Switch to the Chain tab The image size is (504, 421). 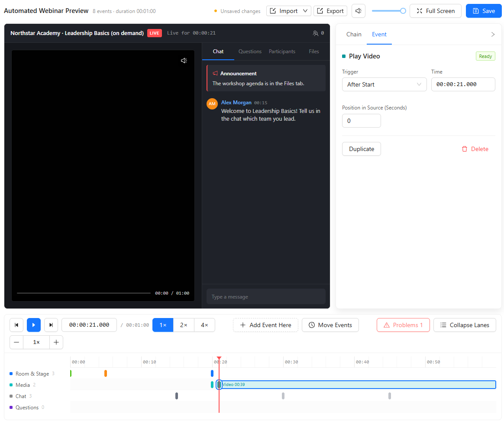point(354,34)
